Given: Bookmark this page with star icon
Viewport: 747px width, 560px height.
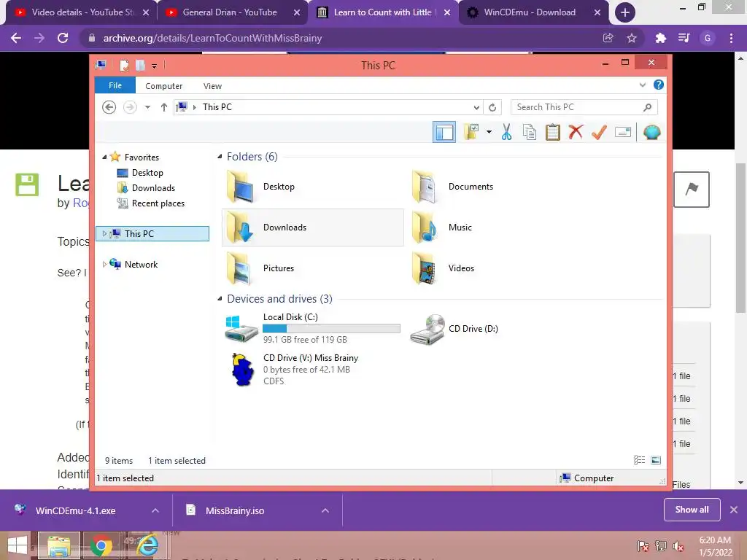Looking at the screenshot, I should [632, 38].
